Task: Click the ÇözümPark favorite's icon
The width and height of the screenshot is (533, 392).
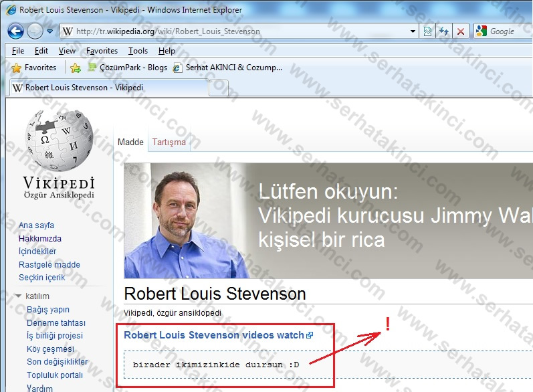Action: click(x=92, y=67)
